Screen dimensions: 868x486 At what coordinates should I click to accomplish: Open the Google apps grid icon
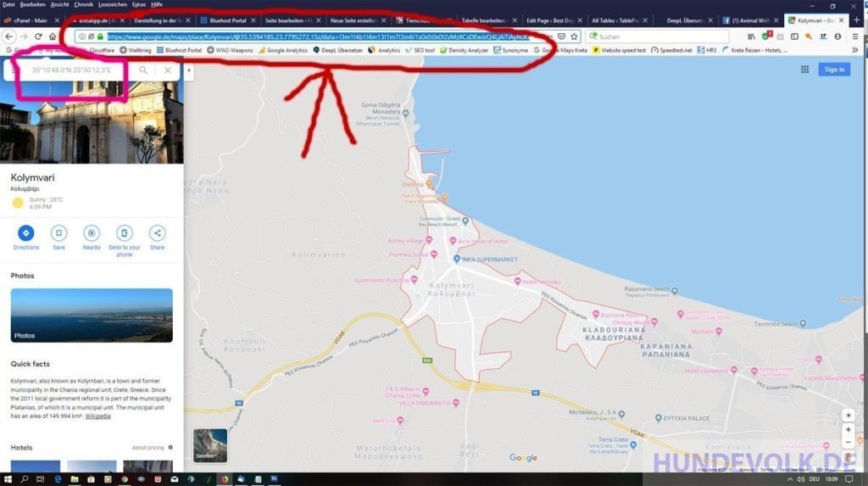(804, 70)
